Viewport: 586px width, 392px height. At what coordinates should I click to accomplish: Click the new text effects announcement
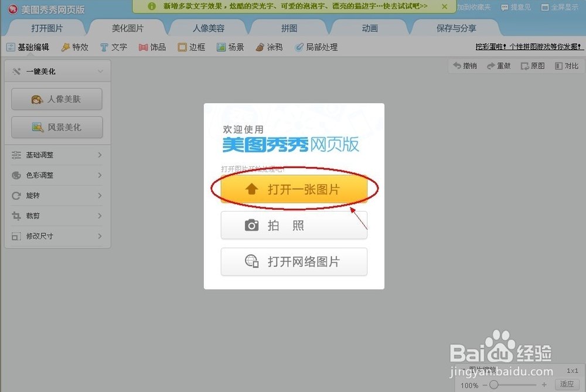[x=295, y=6]
